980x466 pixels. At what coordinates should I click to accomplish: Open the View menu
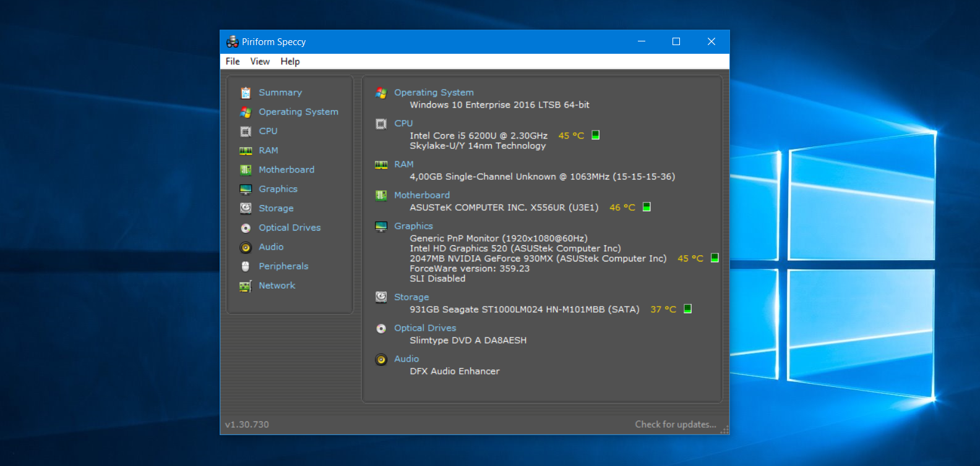(x=260, y=61)
